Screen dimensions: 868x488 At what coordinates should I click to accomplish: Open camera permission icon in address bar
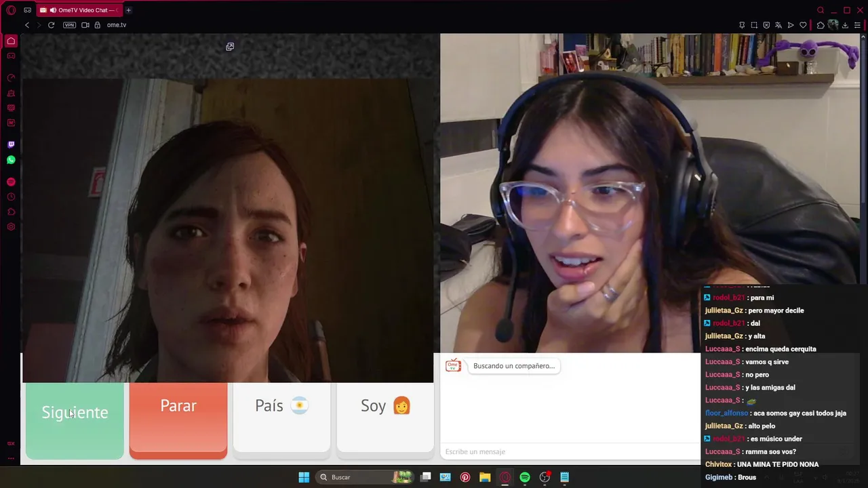[x=85, y=25]
